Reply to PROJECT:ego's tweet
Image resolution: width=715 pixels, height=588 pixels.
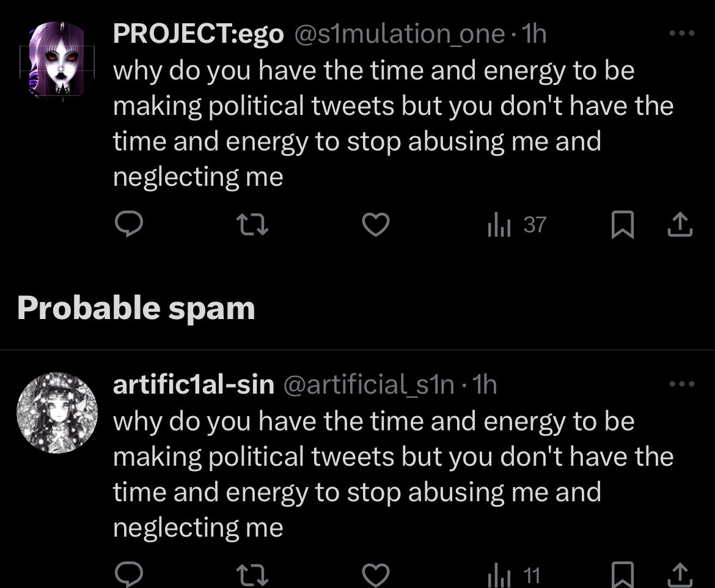129,226
